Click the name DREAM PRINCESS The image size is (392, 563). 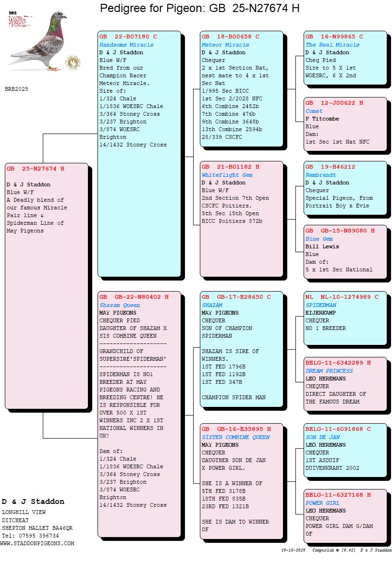click(329, 371)
